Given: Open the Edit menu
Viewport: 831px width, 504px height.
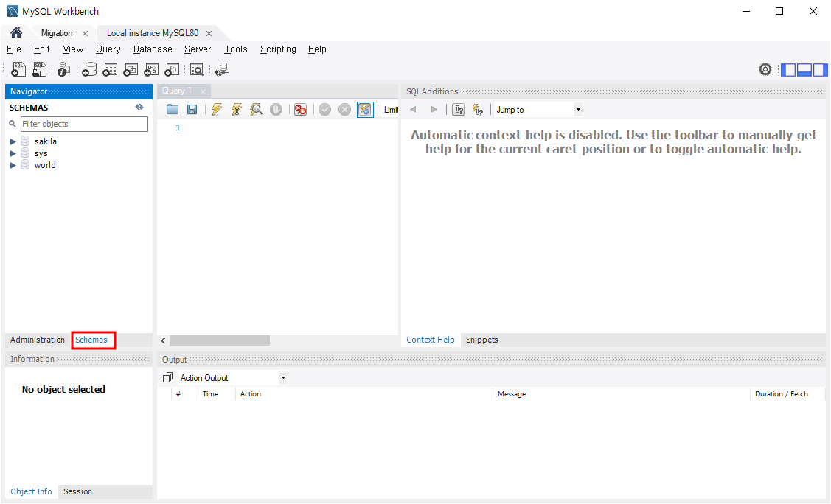Looking at the screenshot, I should [x=41, y=49].
